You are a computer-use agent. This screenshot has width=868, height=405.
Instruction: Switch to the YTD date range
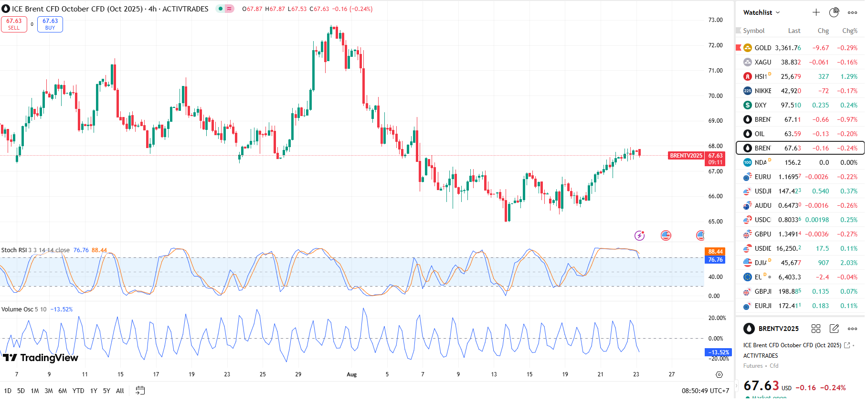pyautogui.click(x=78, y=391)
